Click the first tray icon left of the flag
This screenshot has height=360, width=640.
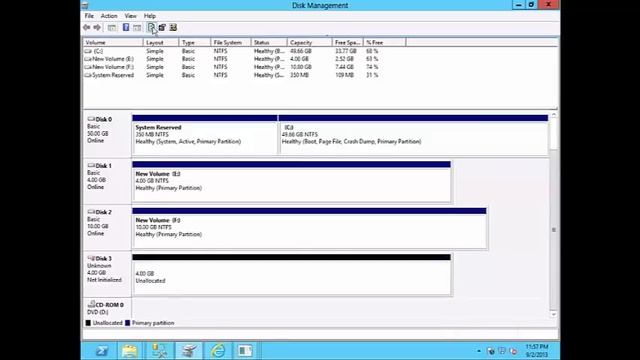pos(491,351)
